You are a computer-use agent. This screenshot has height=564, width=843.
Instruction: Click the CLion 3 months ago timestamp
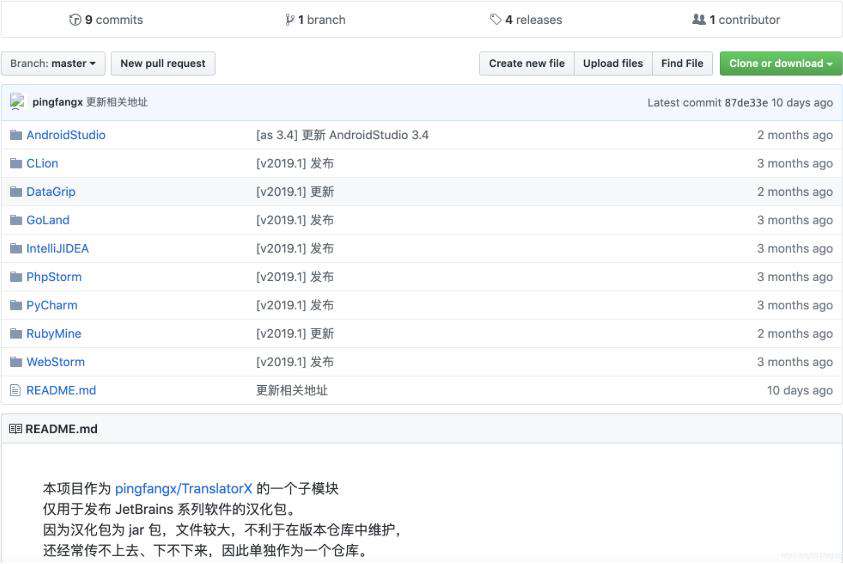(795, 163)
